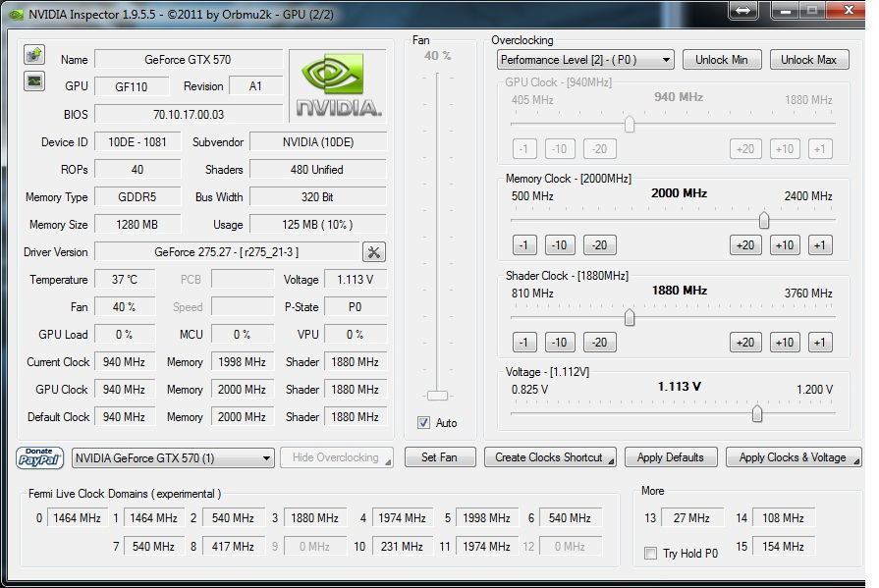Click the Set Fan button
Viewport: 879px width, 588px height.
tap(440, 457)
